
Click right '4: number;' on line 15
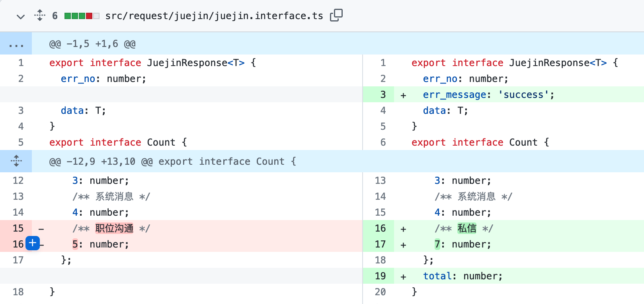click(463, 212)
